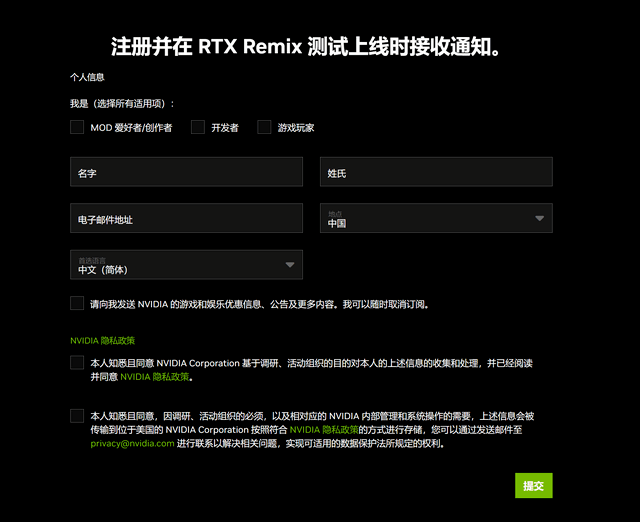Click the 电子邮件地址 input field
Image resolution: width=640 pixels, height=522 pixels.
[x=187, y=218]
